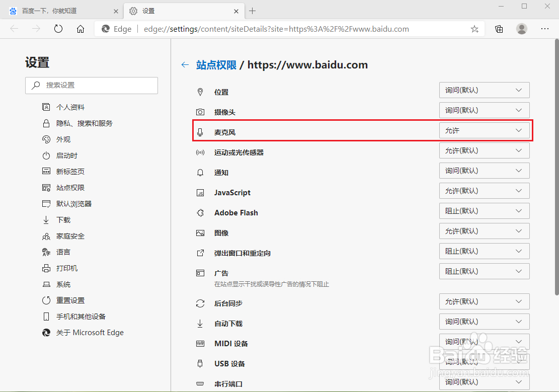Click the 弹出窗口和重定向 popup icon
The width and height of the screenshot is (559, 392).
[200, 253]
